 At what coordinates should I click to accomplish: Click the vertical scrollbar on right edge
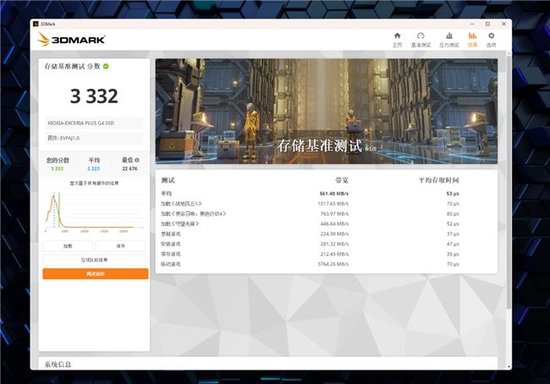pyautogui.click(x=509, y=182)
